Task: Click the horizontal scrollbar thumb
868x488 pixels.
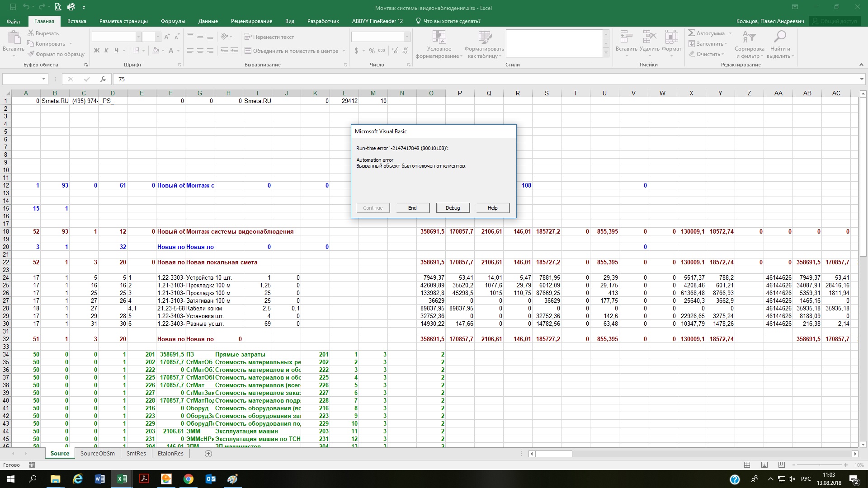Action: point(554,454)
